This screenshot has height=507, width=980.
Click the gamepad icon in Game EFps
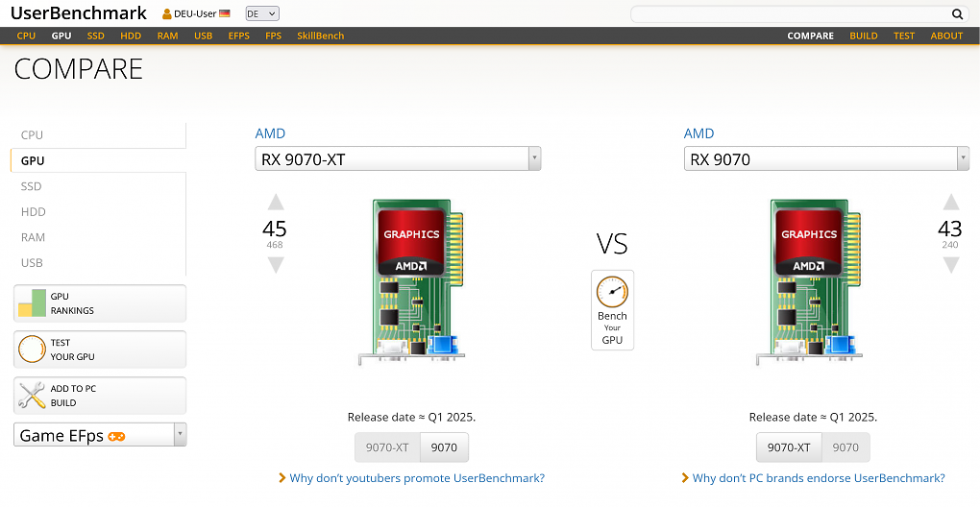(x=116, y=437)
